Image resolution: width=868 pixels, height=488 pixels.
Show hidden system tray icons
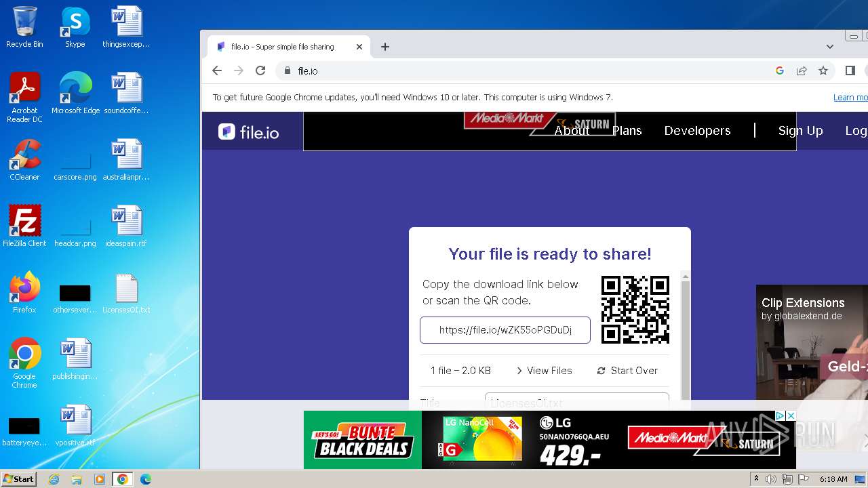coord(756,479)
